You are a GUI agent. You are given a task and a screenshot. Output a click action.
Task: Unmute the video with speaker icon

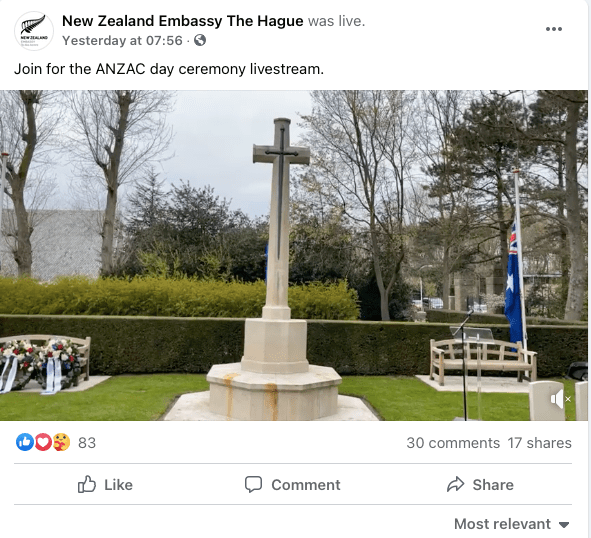point(560,399)
